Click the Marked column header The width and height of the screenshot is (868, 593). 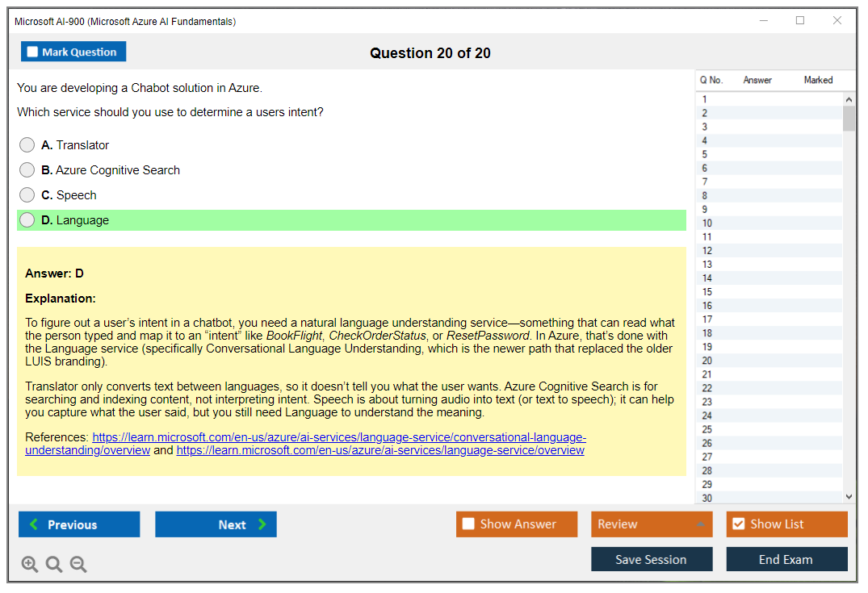click(x=818, y=80)
